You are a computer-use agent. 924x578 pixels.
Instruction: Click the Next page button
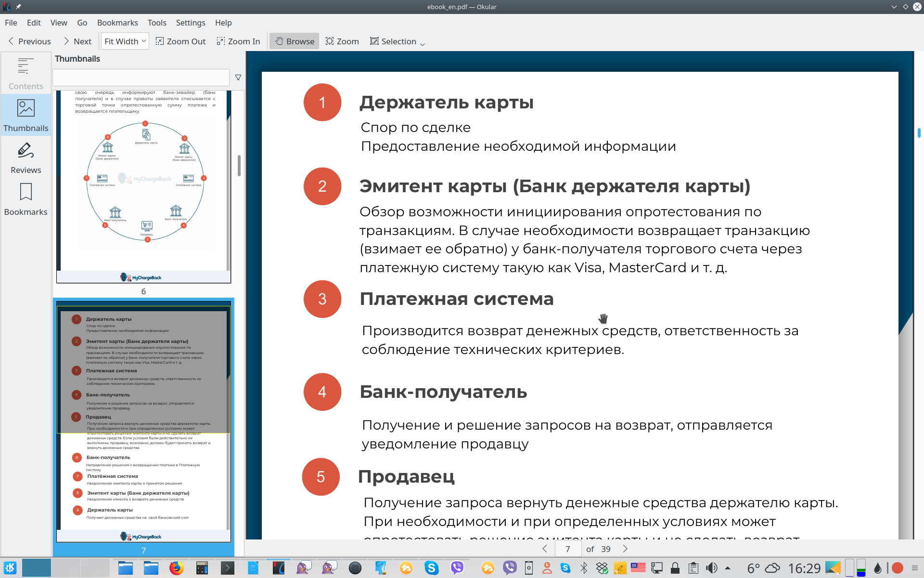[77, 41]
